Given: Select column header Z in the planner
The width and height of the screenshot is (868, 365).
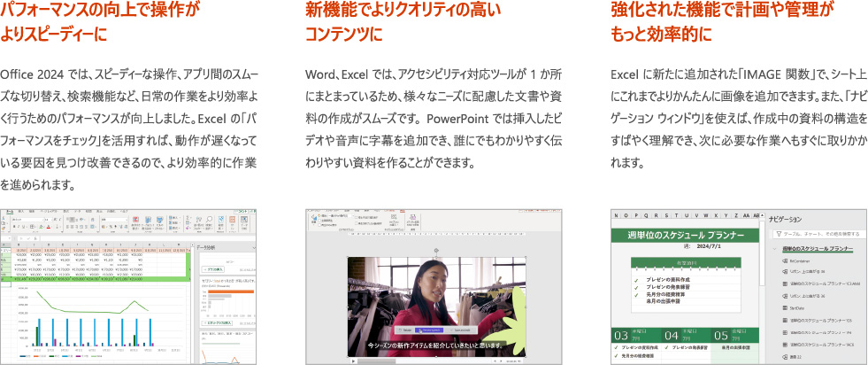Looking at the screenshot, I should (735, 215).
